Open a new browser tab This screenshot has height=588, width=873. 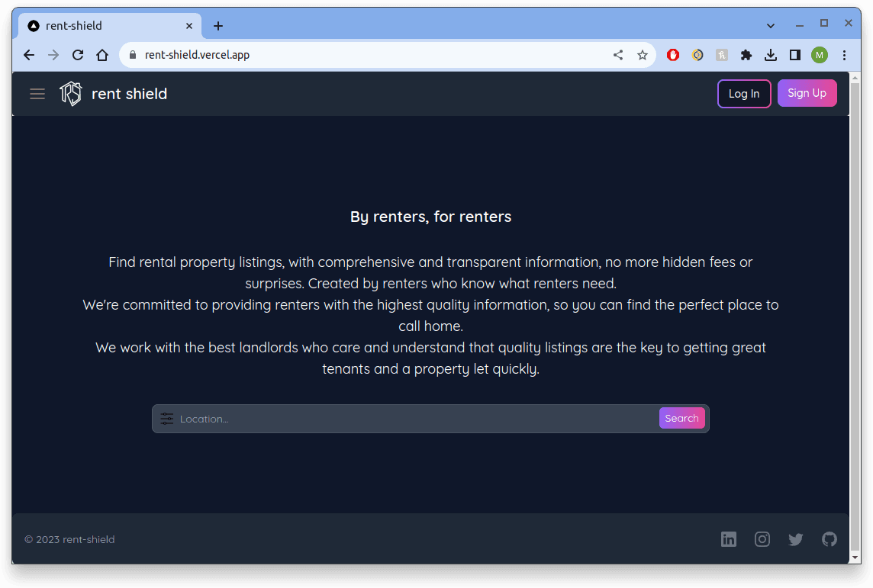[x=218, y=26]
